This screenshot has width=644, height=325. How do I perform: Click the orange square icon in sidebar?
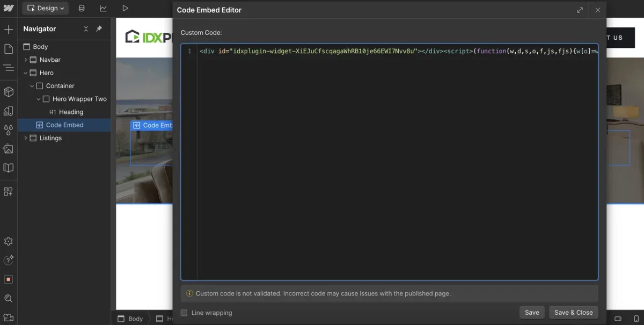(9, 279)
